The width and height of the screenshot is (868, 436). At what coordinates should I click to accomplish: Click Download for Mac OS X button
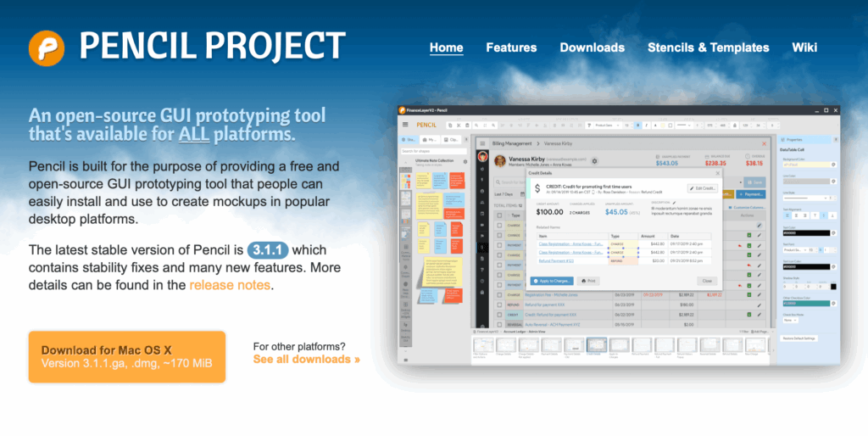127,357
